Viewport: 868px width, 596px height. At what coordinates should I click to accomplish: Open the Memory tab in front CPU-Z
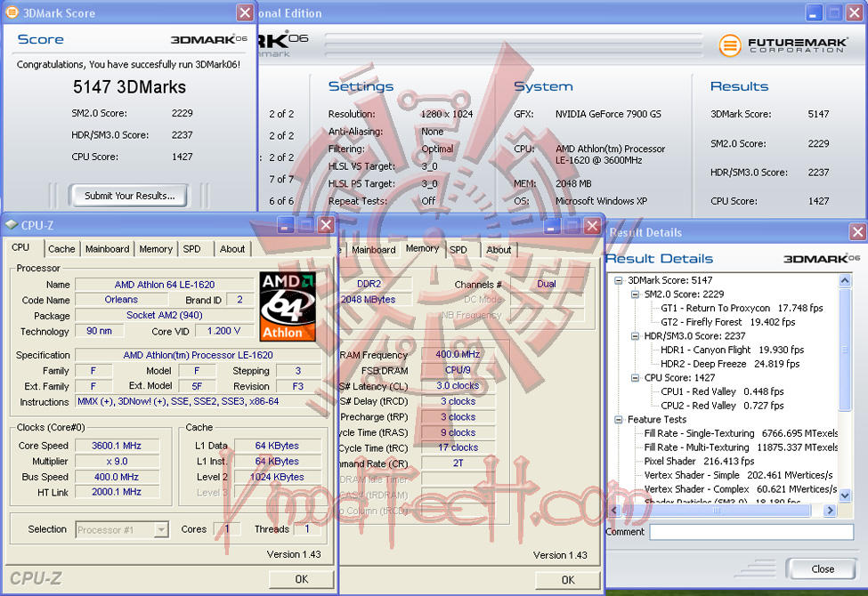point(156,249)
